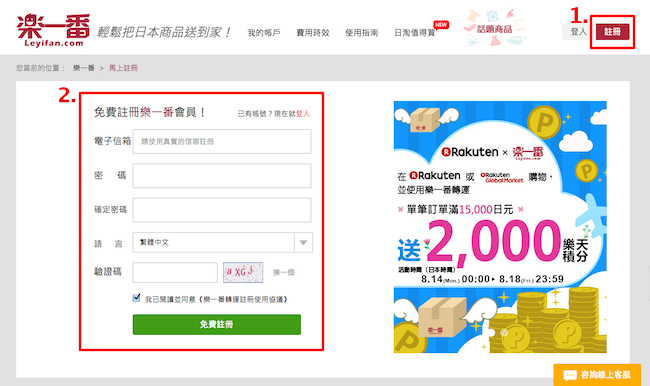Click the 登入 button in header
Screen dimensions: 650x386
578,32
